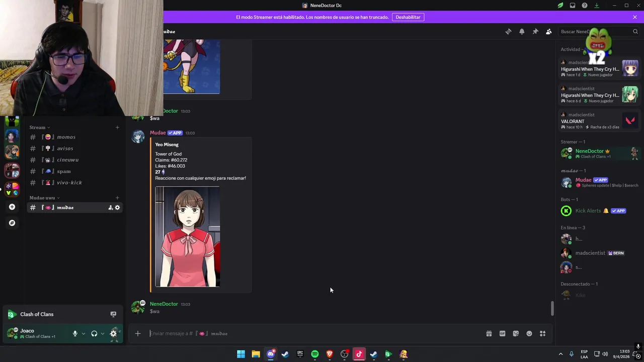The image size is (644, 362).
Task: Collapse the Stream category
Action: point(40,127)
